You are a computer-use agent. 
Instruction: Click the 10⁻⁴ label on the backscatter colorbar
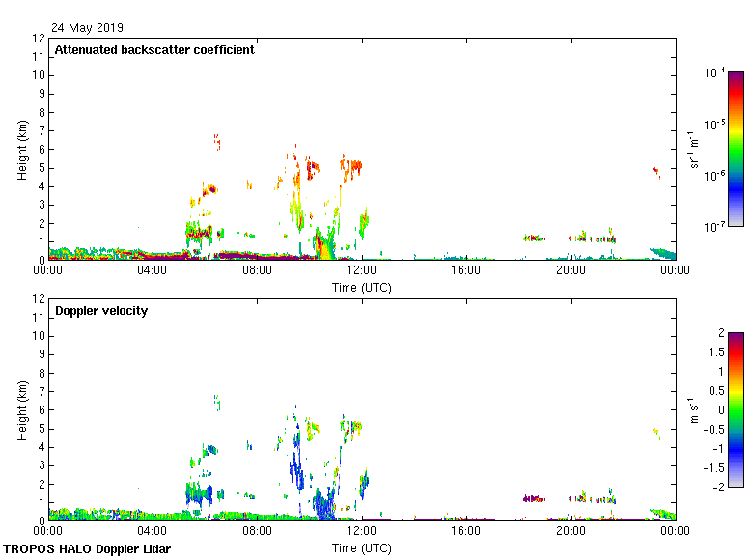[714, 74]
